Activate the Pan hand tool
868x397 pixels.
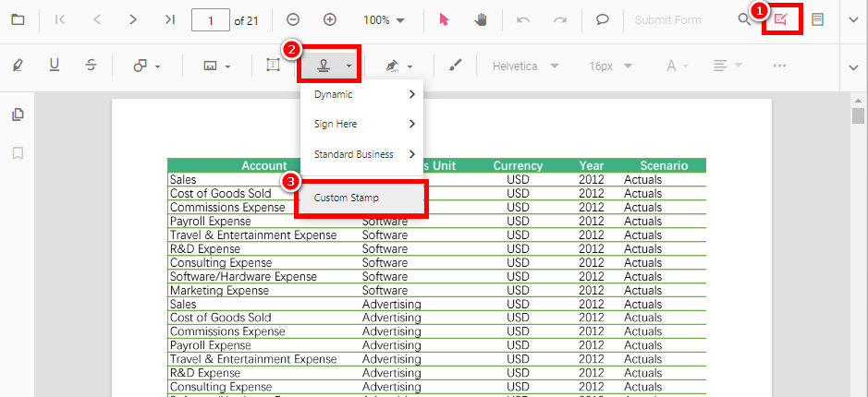point(481,19)
